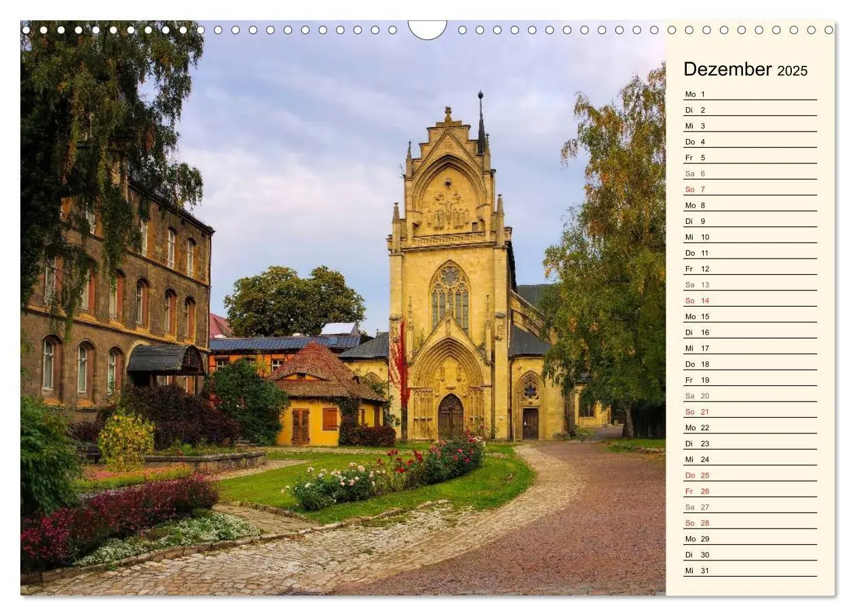Select the Mi 31 calendar row
Viewport: 855px width, 616px height.
click(x=750, y=571)
